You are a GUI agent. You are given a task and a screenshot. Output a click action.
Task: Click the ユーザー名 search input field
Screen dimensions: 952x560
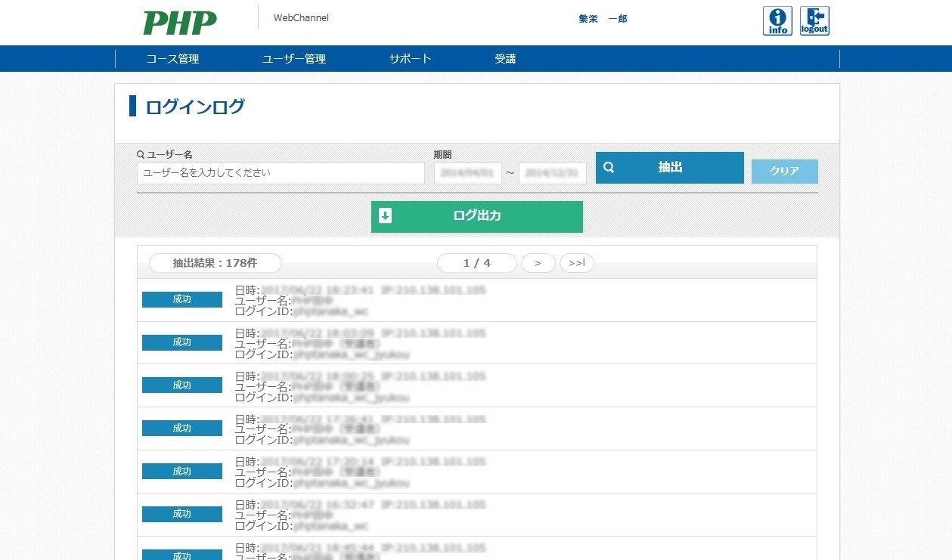(x=281, y=173)
